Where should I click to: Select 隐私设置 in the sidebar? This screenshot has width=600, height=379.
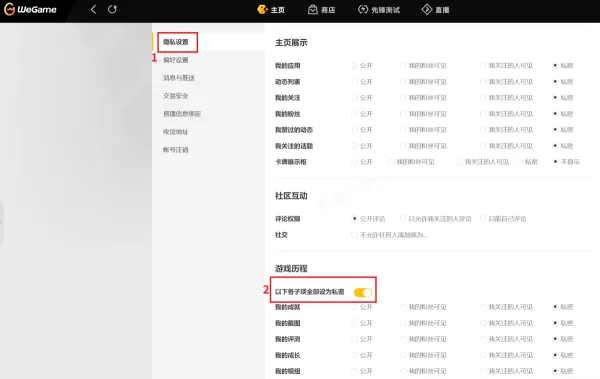click(x=176, y=42)
